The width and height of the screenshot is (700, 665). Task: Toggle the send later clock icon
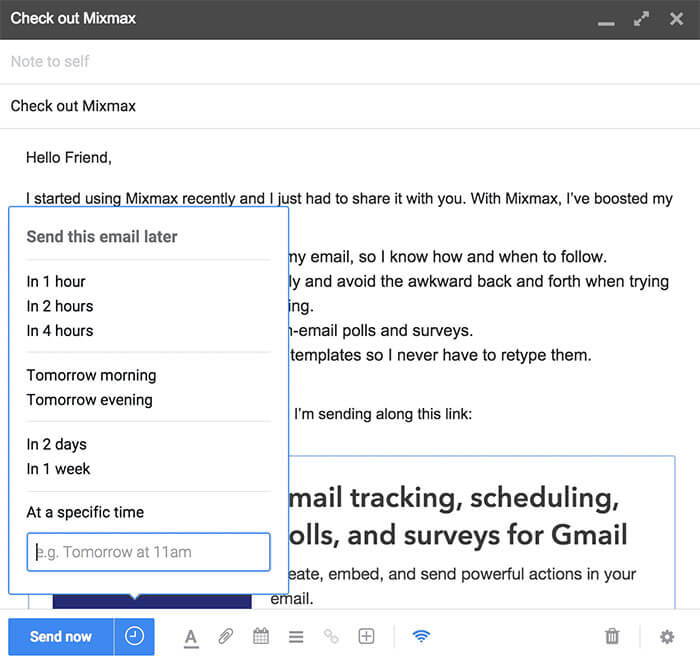point(134,636)
